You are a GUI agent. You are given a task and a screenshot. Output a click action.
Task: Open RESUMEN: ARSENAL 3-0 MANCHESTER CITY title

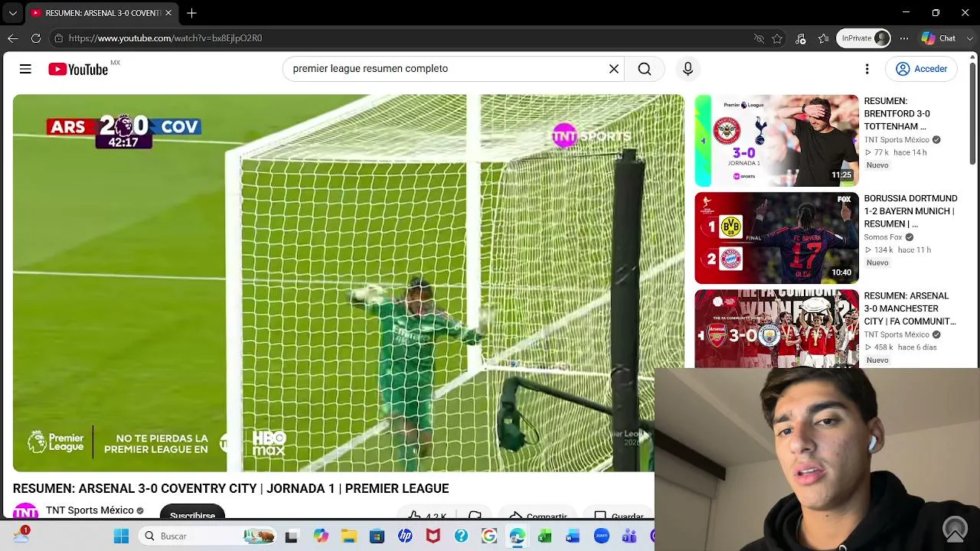click(910, 308)
